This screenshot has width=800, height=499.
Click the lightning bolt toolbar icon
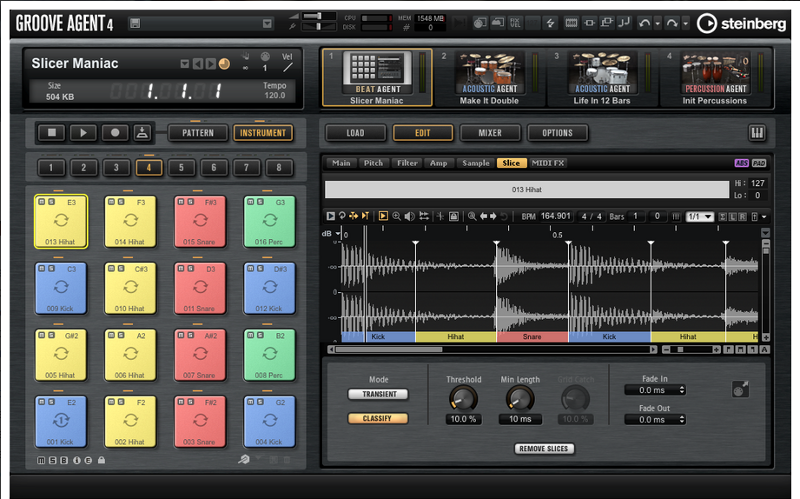(550, 23)
